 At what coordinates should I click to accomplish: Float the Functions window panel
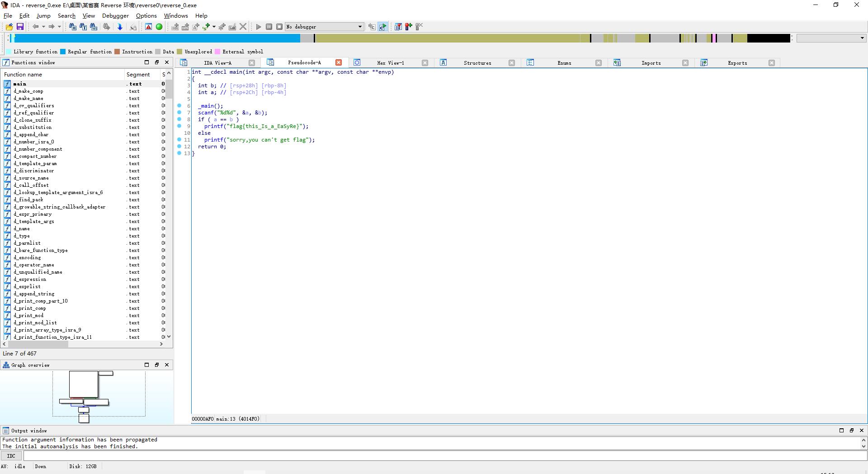(157, 62)
